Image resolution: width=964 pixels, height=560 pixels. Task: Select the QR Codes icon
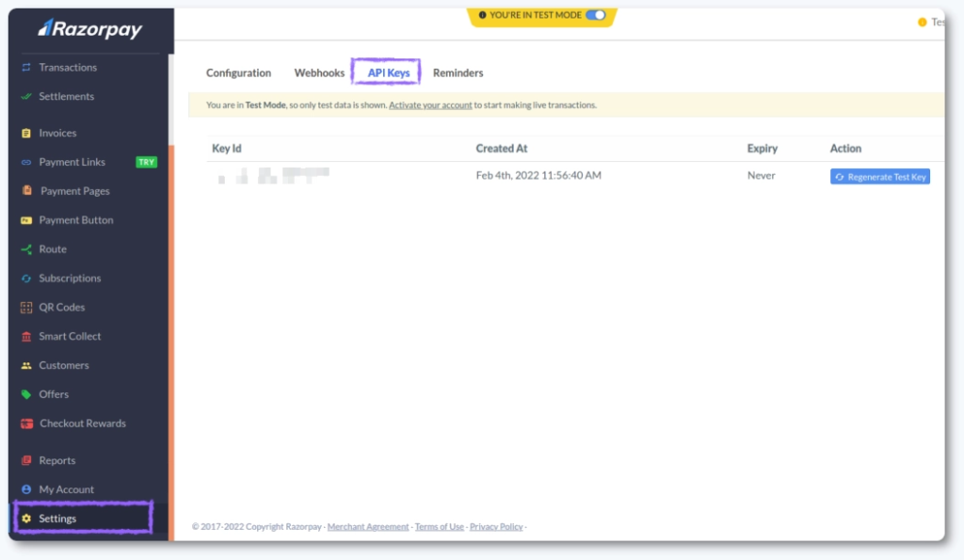26,308
